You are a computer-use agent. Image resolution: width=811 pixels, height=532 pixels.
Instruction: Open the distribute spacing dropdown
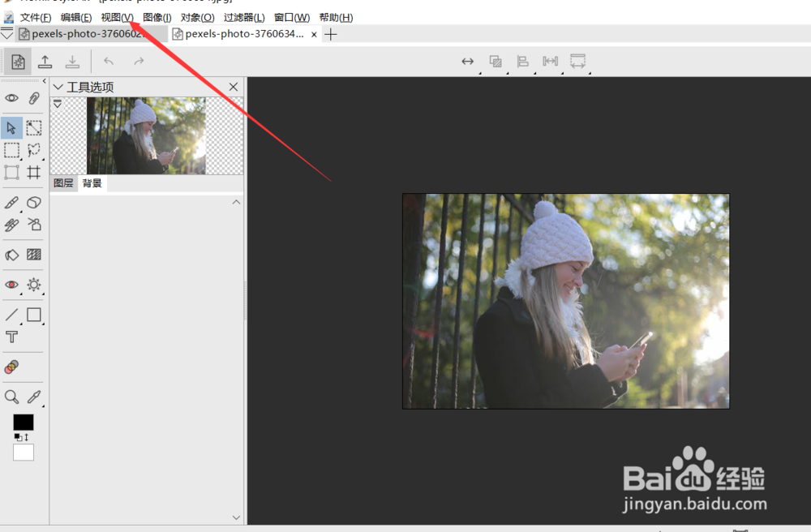[x=551, y=62]
